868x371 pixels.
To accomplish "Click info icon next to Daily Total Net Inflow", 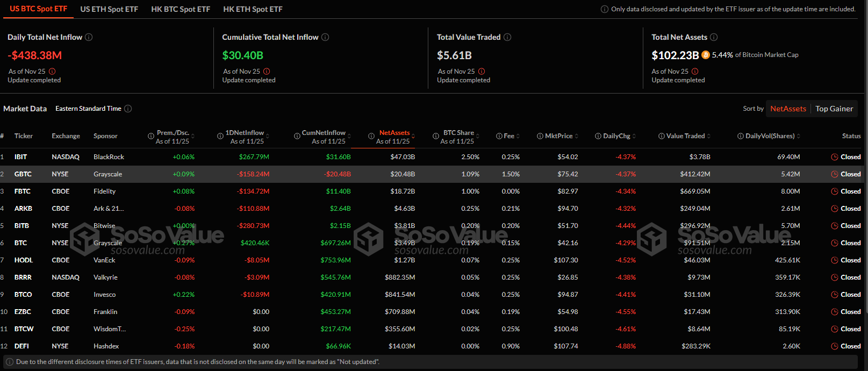I will 89,37.
